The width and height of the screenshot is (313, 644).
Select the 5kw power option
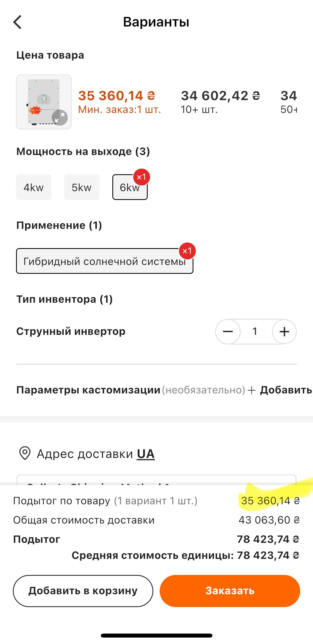(82, 187)
